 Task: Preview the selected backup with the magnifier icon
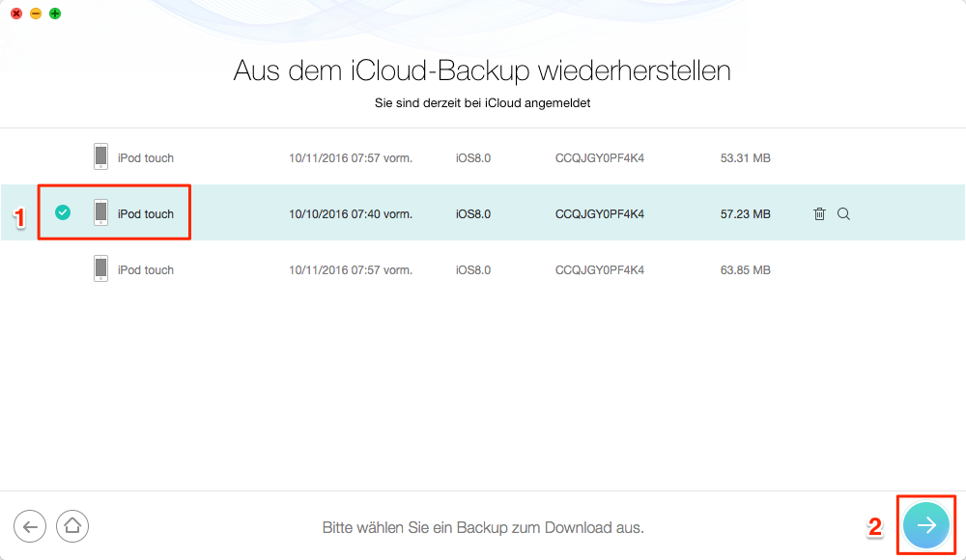pos(843,213)
